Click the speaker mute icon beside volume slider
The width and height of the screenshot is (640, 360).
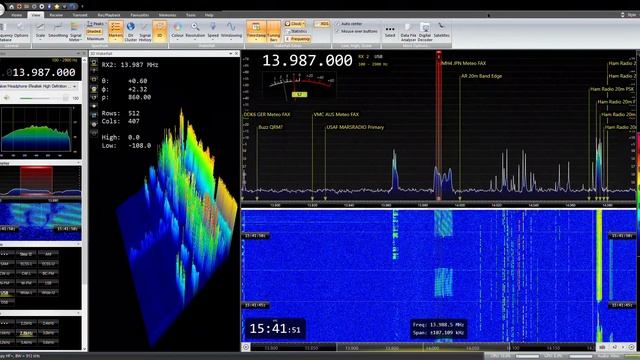pyautogui.click(x=6, y=98)
